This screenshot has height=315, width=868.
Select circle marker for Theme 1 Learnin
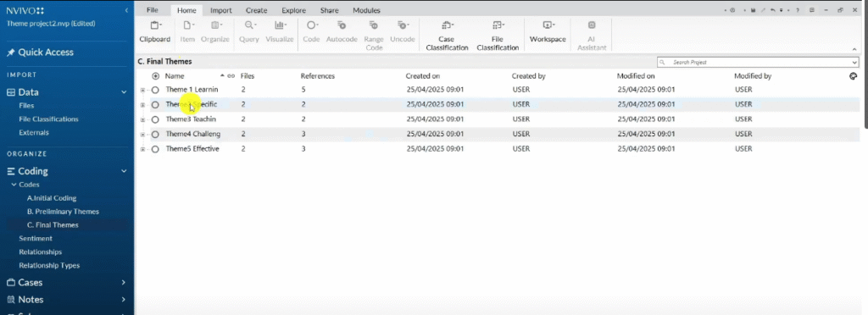click(156, 90)
